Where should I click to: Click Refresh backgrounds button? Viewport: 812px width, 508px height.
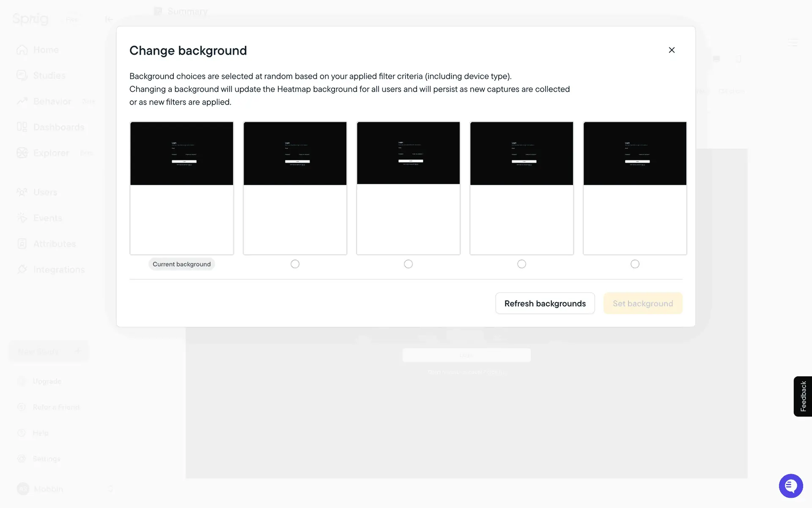(545, 303)
